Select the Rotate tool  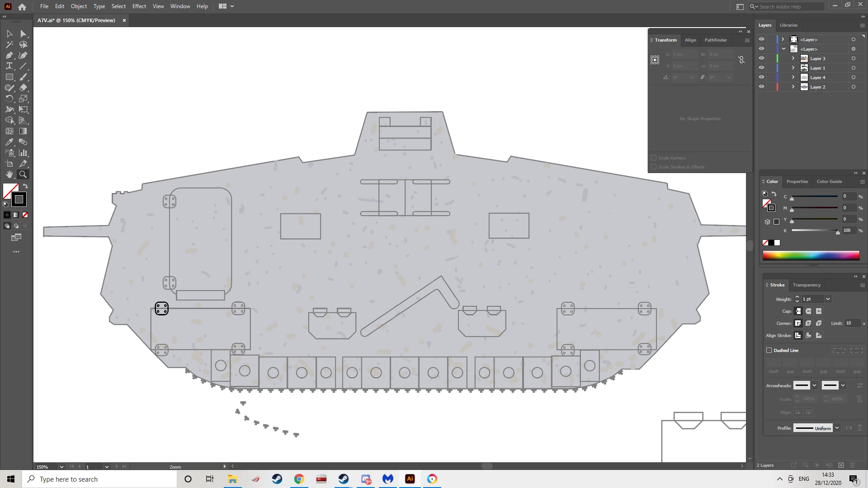(9, 99)
